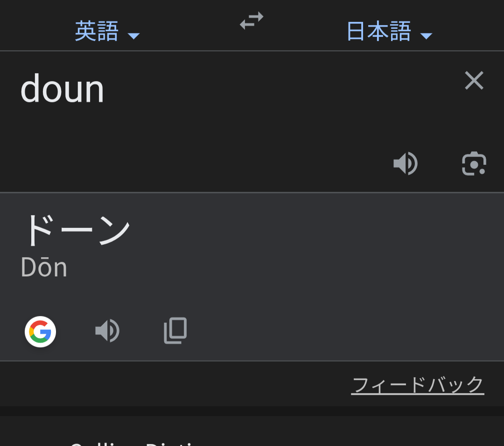Image resolution: width=504 pixels, height=446 pixels.
Task: Select the 日本語 target language label
Action: coord(379,31)
